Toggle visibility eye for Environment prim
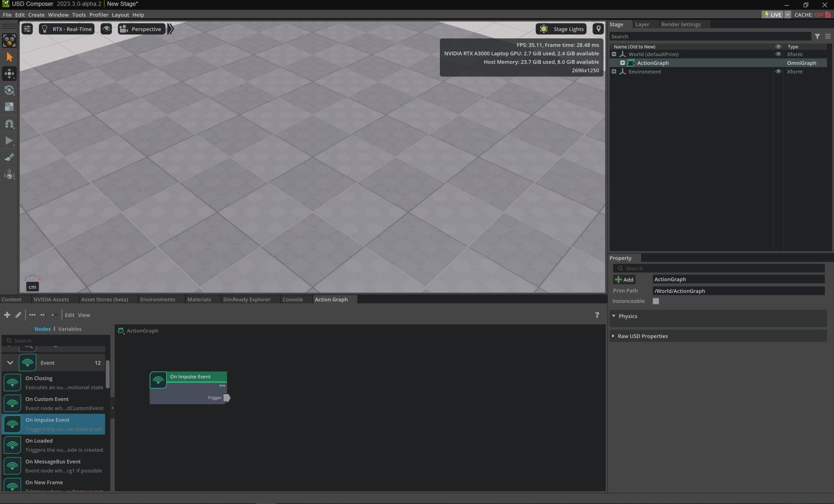This screenshot has width=834, height=504. 778,72
